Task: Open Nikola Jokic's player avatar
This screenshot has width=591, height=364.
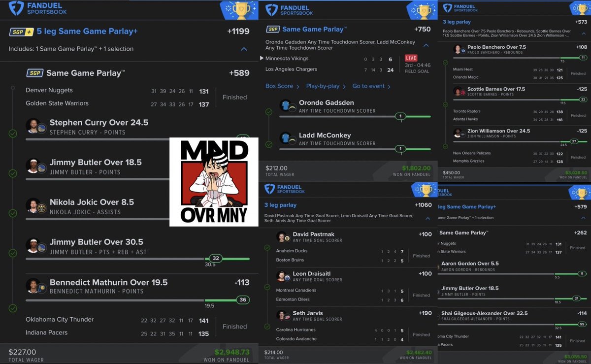Action: coord(36,206)
